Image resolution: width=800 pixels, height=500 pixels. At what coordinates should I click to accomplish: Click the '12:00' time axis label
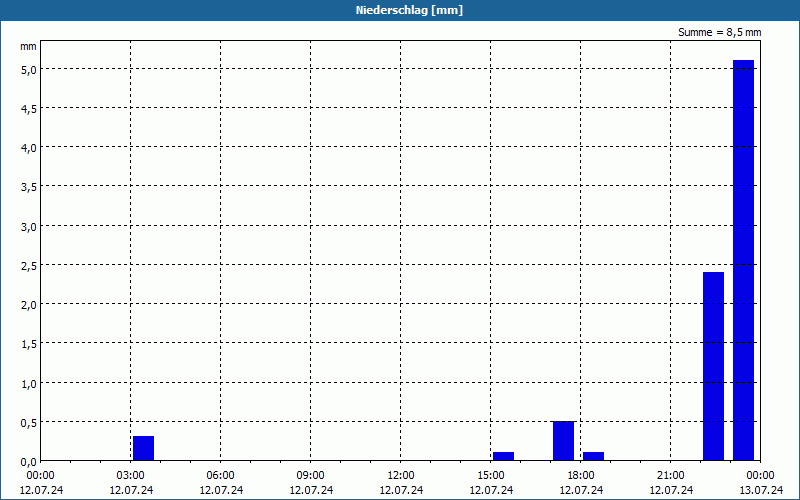pyautogui.click(x=401, y=476)
